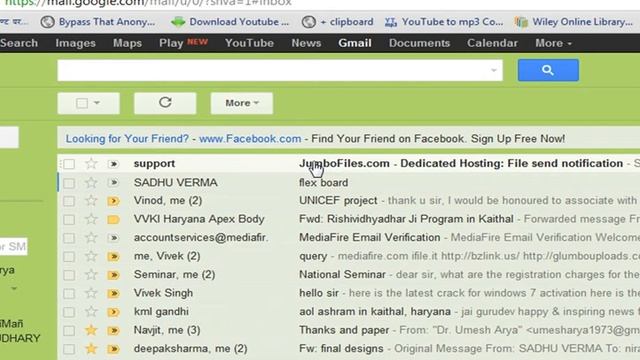This screenshot has width=640, height=360.
Task: Go to Images in Google bar
Action: pos(76,43)
